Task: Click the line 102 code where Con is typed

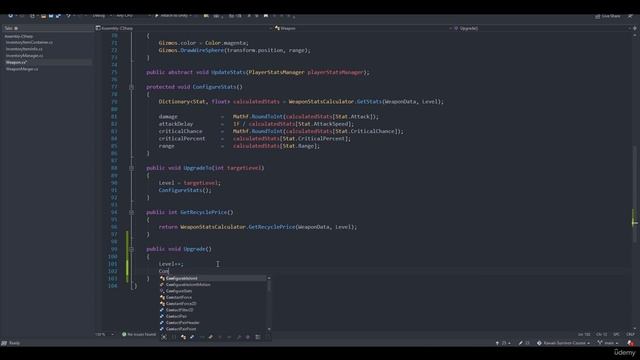Action: point(164,271)
